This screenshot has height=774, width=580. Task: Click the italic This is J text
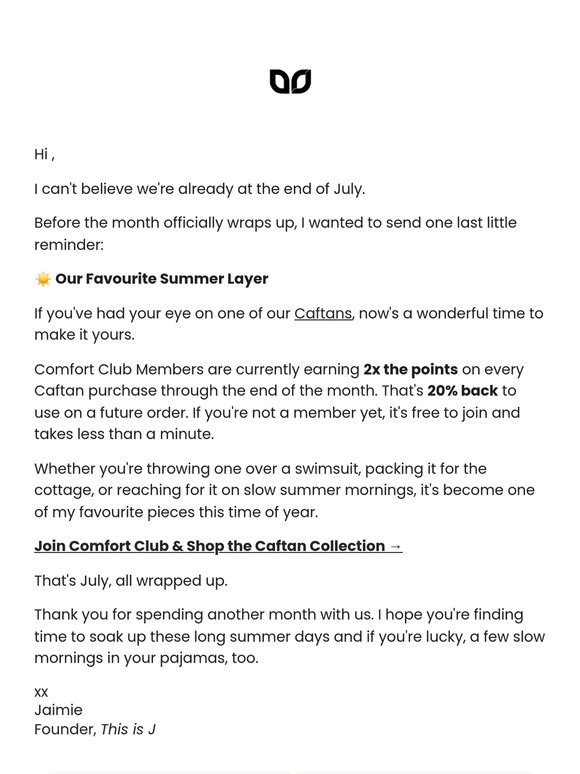pos(128,729)
